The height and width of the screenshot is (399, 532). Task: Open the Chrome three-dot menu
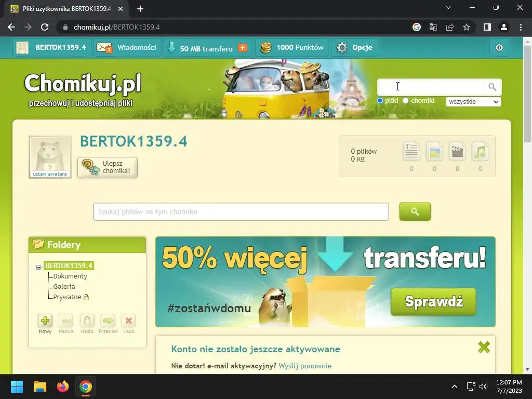point(521,27)
